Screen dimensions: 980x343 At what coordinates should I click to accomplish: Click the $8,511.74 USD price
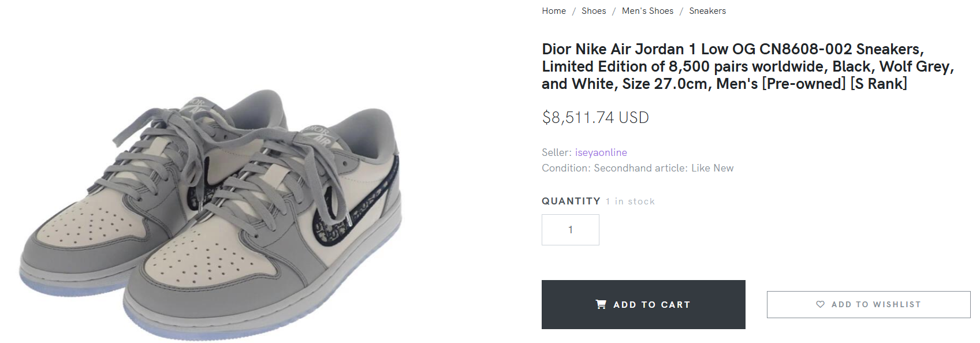coord(595,118)
